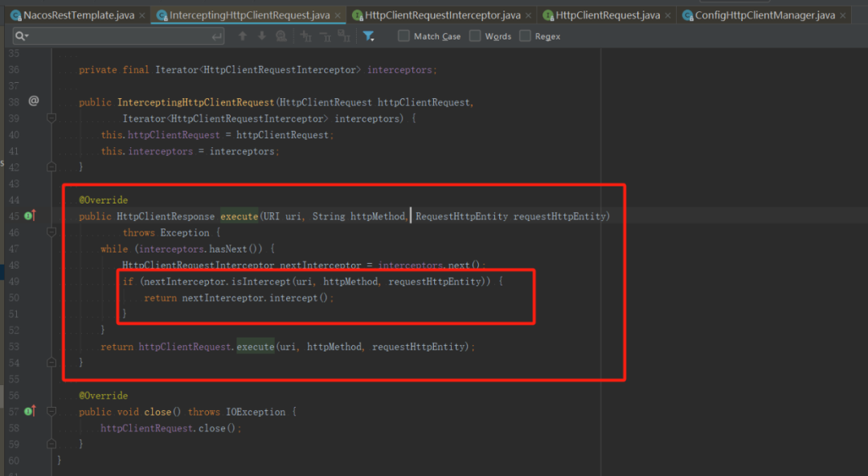The image size is (868, 476).
Task: Close the ConfigHttpClientManager.java tab
Action: point(842,15)
